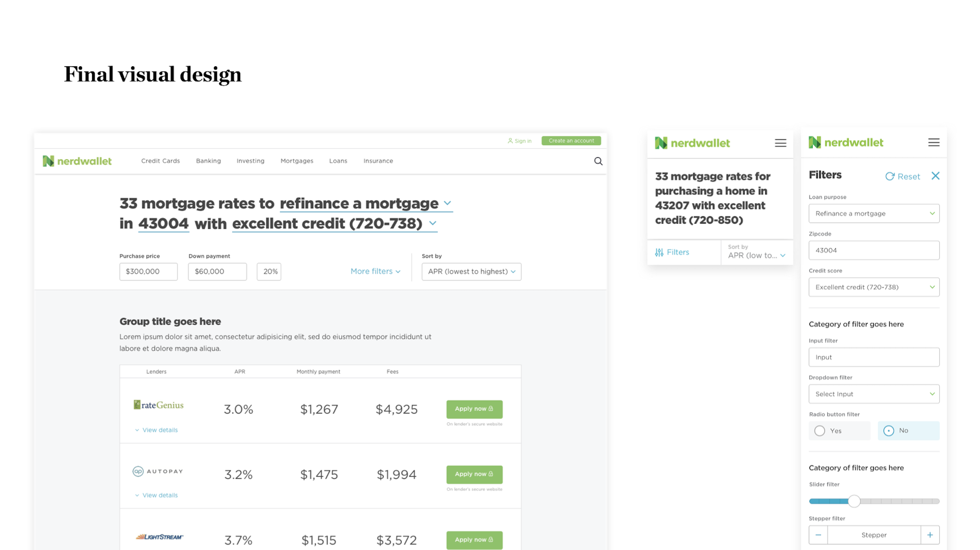Viewport: 980px width, 550px height.
Task: Open hamburger menu in Filters panel mockup
Action: [x=933, y=142]
